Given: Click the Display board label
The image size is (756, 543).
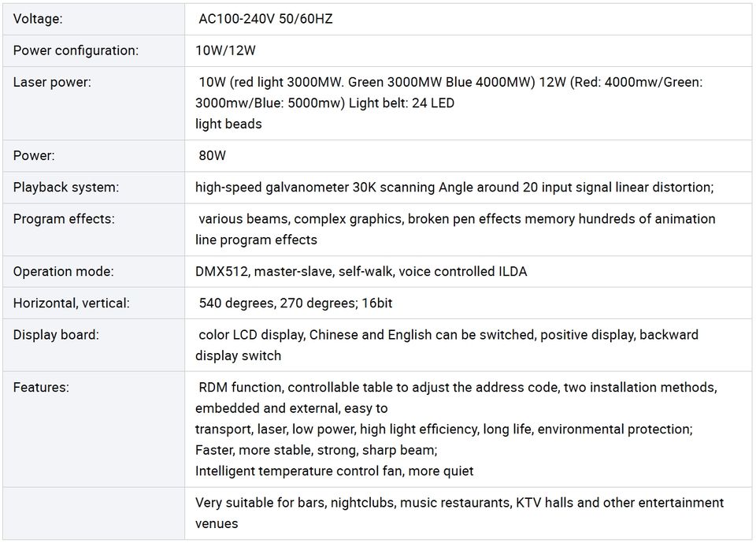Looking at the screenshot, I should pyautogui.click(x=56, y=334).
